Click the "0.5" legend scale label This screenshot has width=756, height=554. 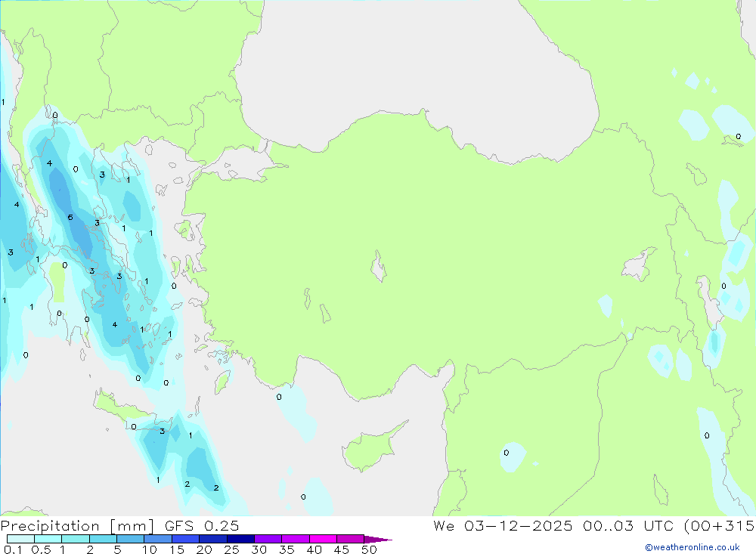pos(41,549)
